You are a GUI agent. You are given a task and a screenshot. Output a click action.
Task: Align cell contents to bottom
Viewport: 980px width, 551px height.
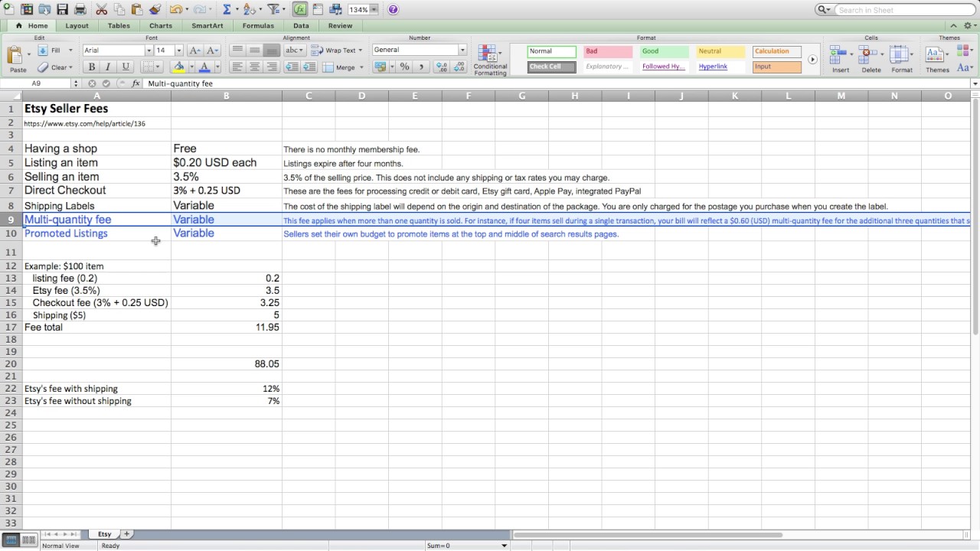(x=271, y=51)
